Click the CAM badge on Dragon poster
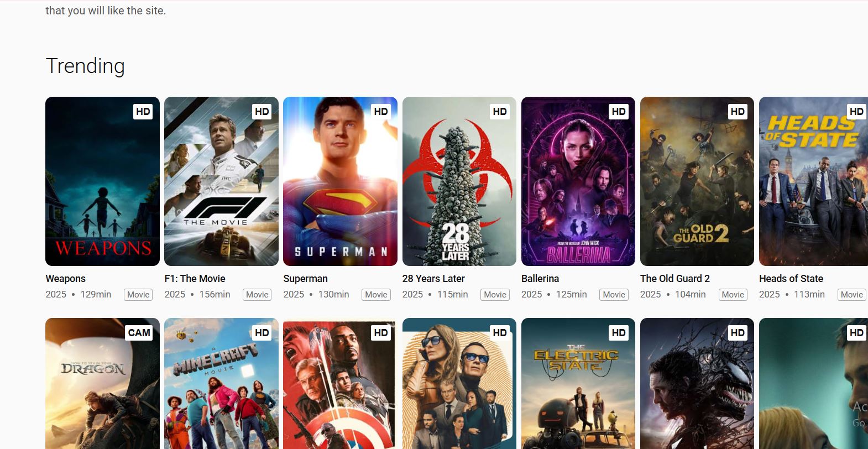The height and width of the screenshot is (449, 868). (139, 333)
